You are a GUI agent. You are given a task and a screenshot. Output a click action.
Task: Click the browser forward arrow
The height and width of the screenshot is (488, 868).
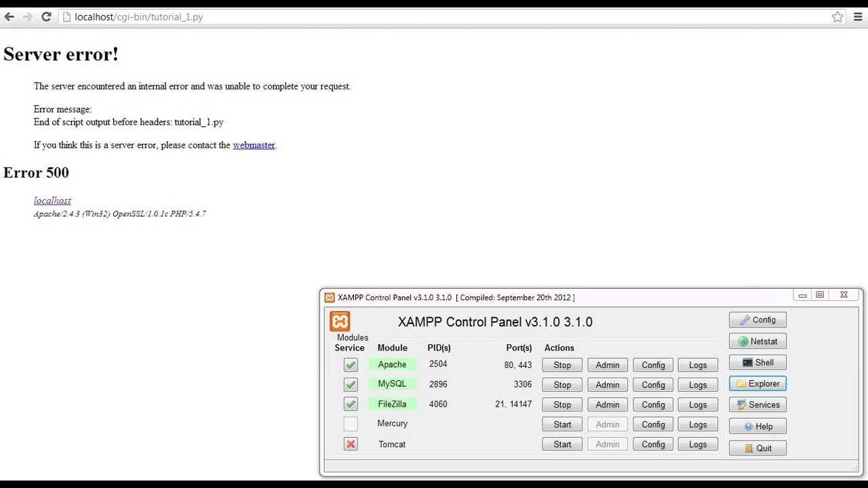[x=28, y=17]
